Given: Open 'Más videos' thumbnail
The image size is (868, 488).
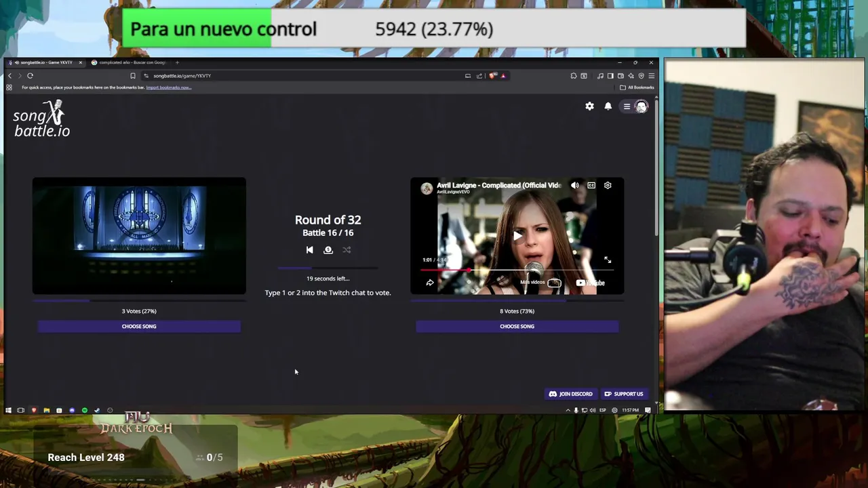Looking at the screenshot, I should tap(554, 283).
